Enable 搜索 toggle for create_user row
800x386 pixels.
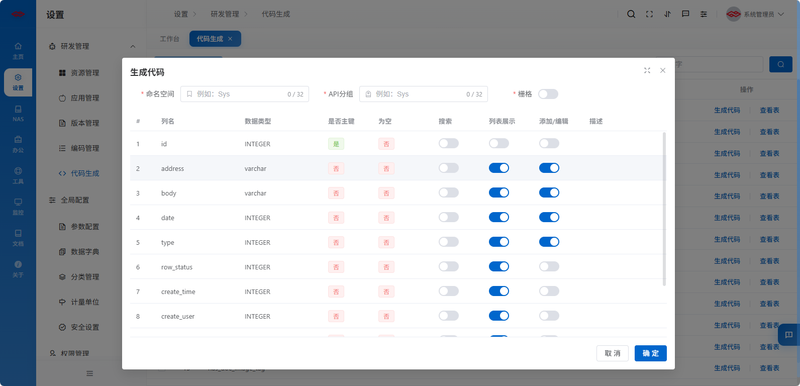[x=448, y=316]
